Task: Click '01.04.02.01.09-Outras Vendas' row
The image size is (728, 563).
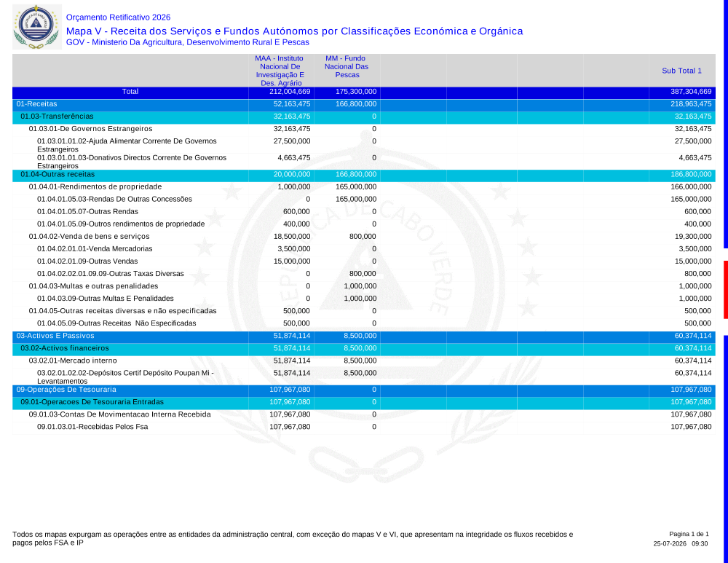Action: tap(363, 261)
